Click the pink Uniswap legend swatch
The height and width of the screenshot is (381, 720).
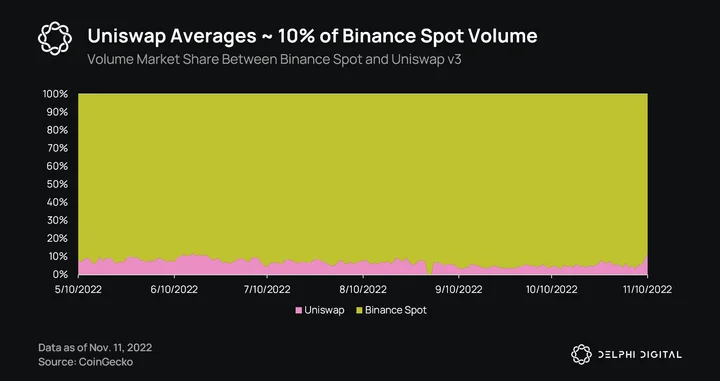[299, 310]
